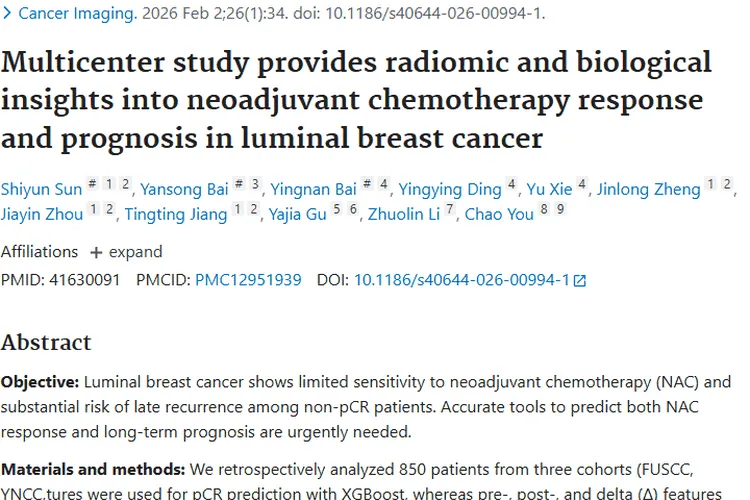This screenshot has width=750, height=500.
Task: Open the PMC12951939 full text link
Action: 248,280
